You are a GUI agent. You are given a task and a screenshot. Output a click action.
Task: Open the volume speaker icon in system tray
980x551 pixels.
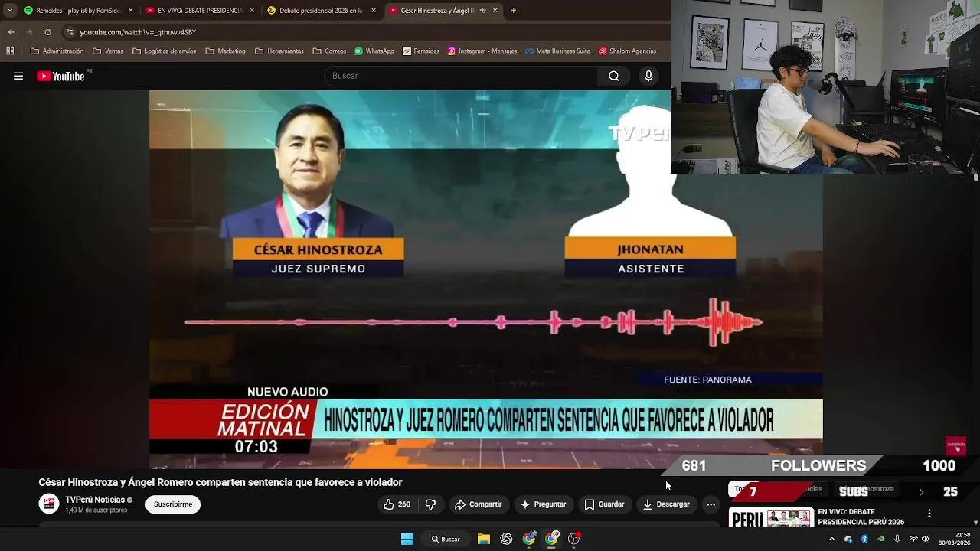(925, 539)
